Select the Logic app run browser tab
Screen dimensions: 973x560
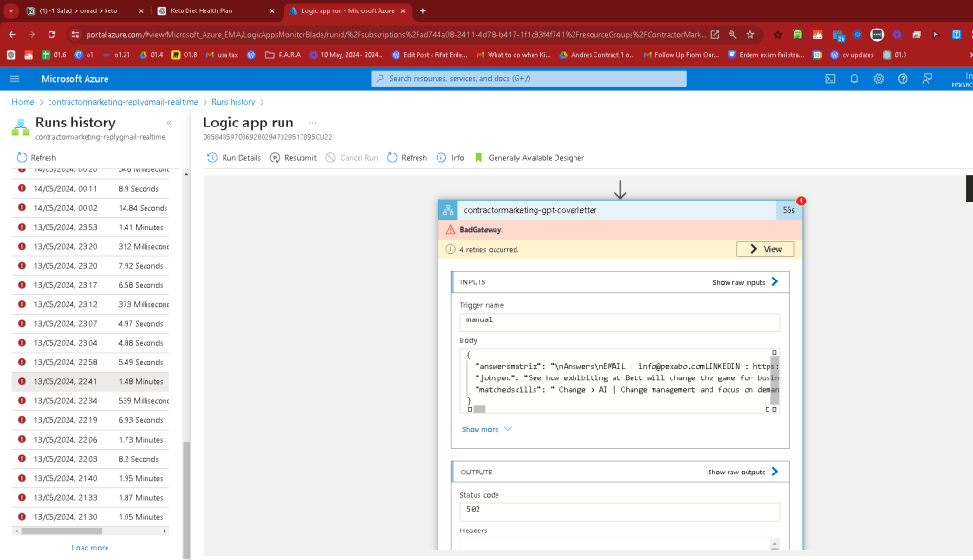coord(347,11)
